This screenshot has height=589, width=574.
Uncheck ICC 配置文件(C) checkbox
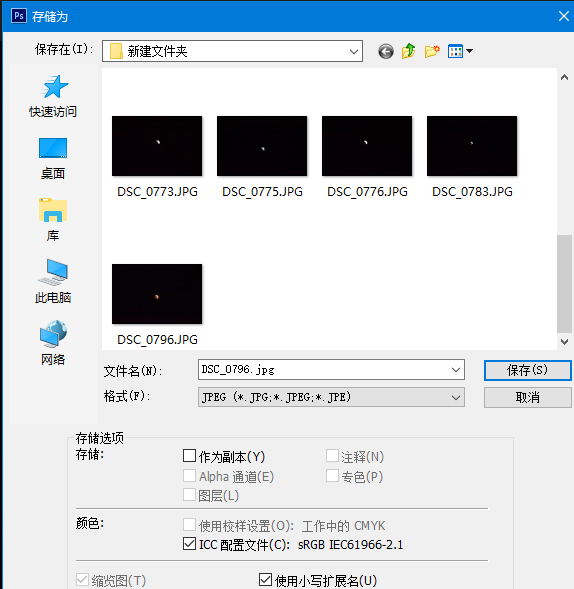pyautogui.click(x=189, y=544)
